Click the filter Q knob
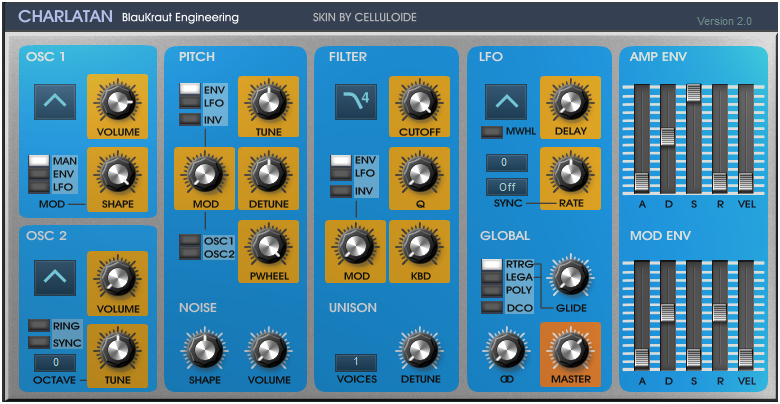The height and width of the screenshot is (404, 780). [419, 175]
